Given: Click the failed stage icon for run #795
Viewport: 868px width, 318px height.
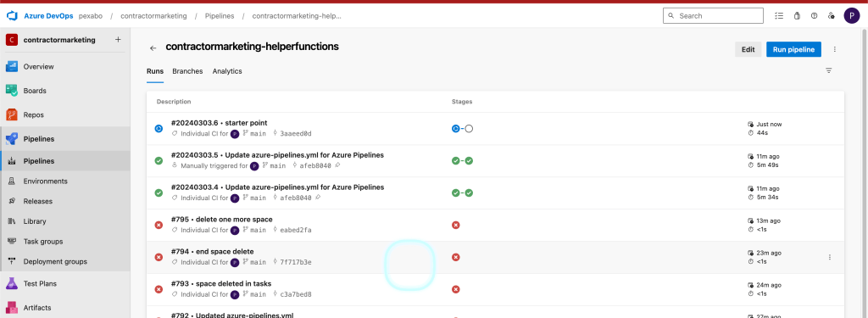Looking at the screenshot, I should [x=455, y=225].
